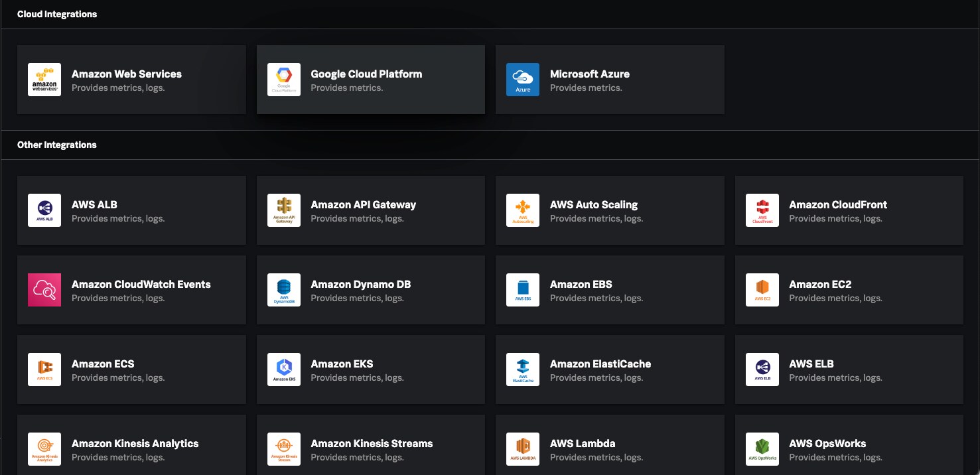Screen dimensions: 980x475
Task: Click the Amazon DynamoDB icon
Action: click(x=284, y=290)
